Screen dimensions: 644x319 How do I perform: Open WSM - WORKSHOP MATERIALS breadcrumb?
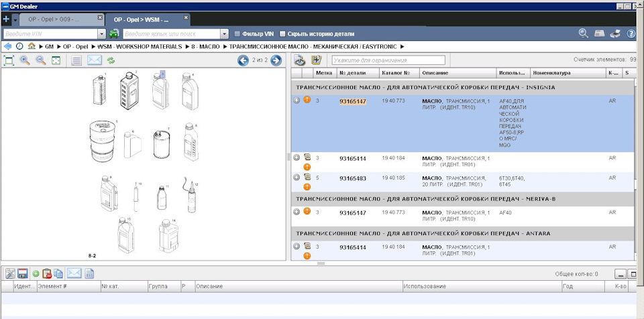coord(140,47)
